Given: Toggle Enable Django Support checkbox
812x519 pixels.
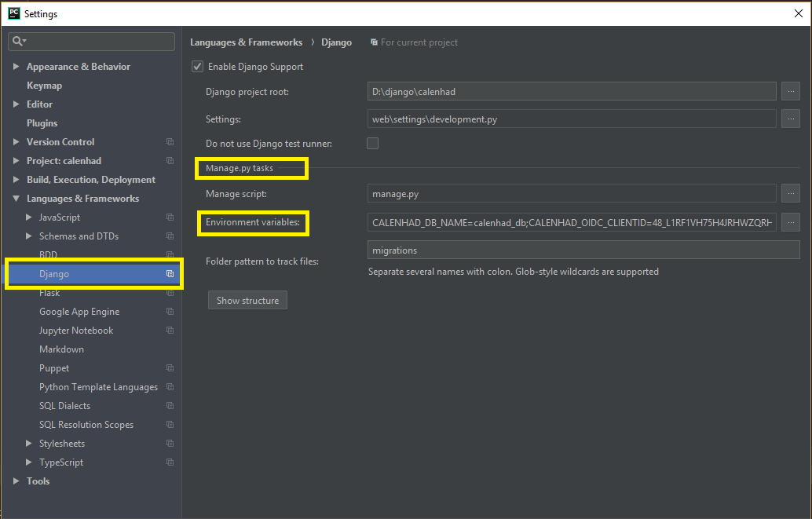Looking at the screenshot, I should 197,66.
